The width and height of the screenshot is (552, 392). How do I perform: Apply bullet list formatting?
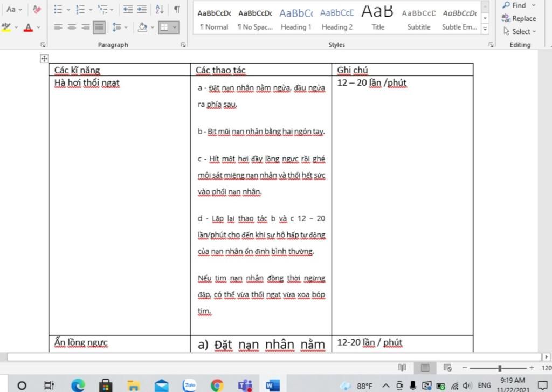[x=58, y=10]
